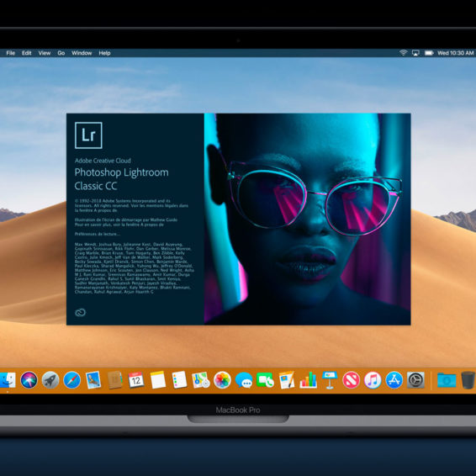Open Finder from the dock
476x476 pixels.
[8, 380]
